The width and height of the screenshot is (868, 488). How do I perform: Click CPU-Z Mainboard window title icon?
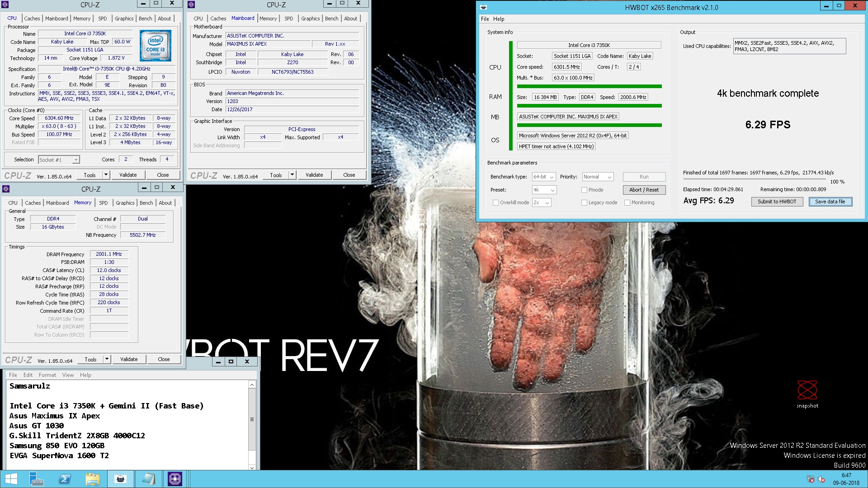pyautogui.click(x=191, y=5)
